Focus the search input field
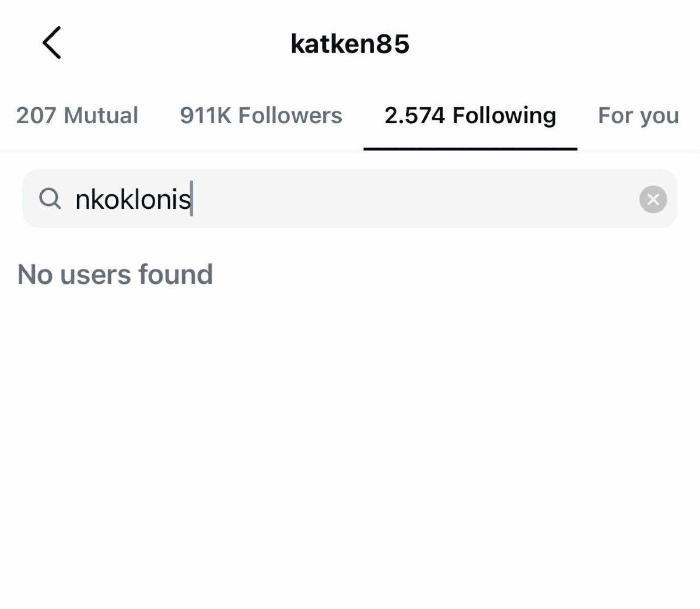700x609 pixels. click(x=408, y=199)
